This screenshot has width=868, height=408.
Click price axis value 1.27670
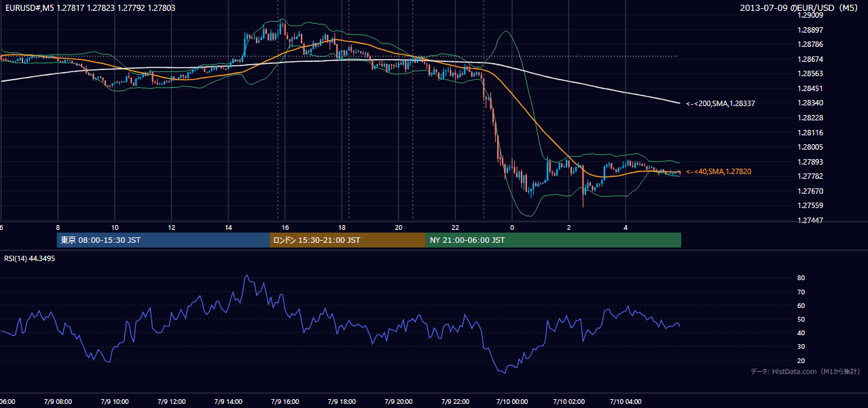[810, 191]
